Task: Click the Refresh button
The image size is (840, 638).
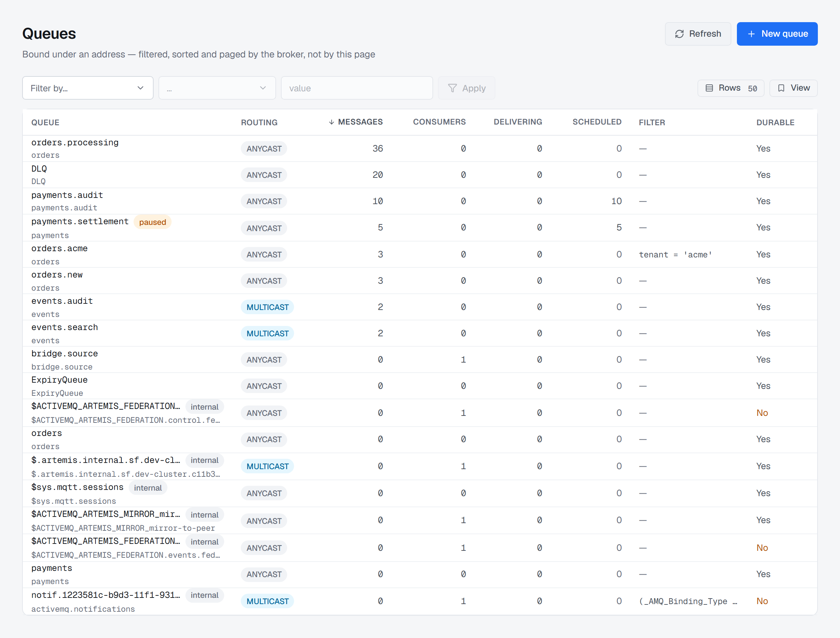Action: pyautogui.click(x=697, y=34)
